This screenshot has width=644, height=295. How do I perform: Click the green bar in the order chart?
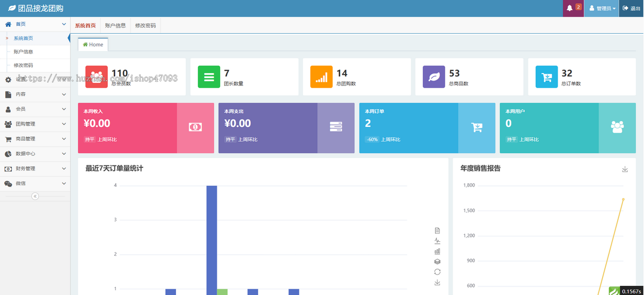pos(222,292)
